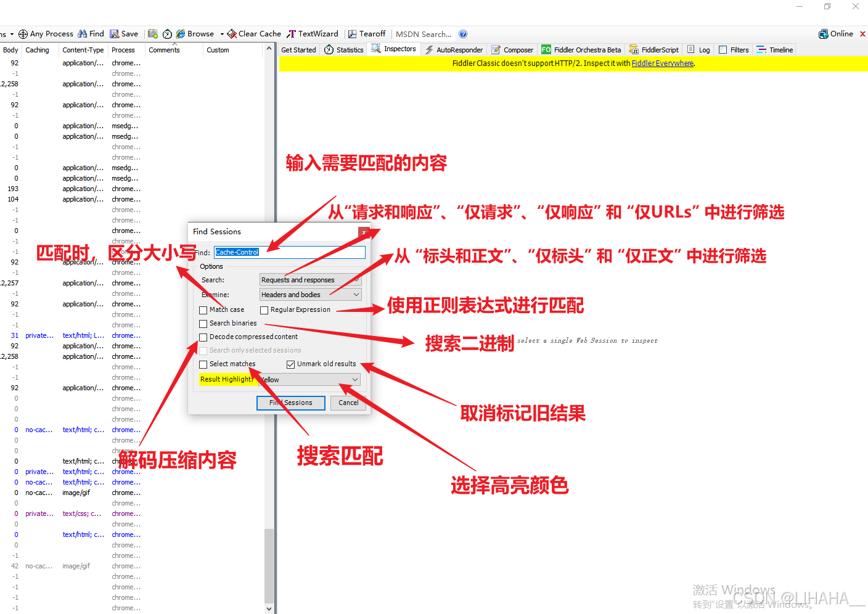The image size is (868, 614).
Task: Click the Find Sessions button
Action: click(291, 403)
